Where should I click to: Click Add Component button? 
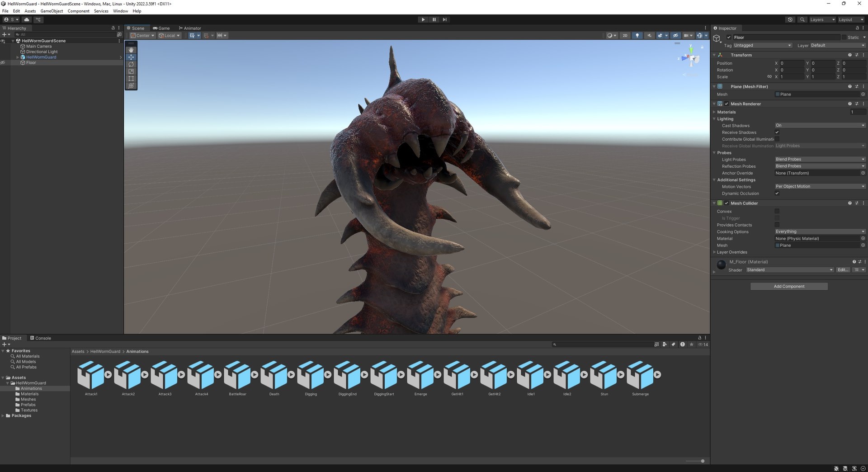coord(789,286)
